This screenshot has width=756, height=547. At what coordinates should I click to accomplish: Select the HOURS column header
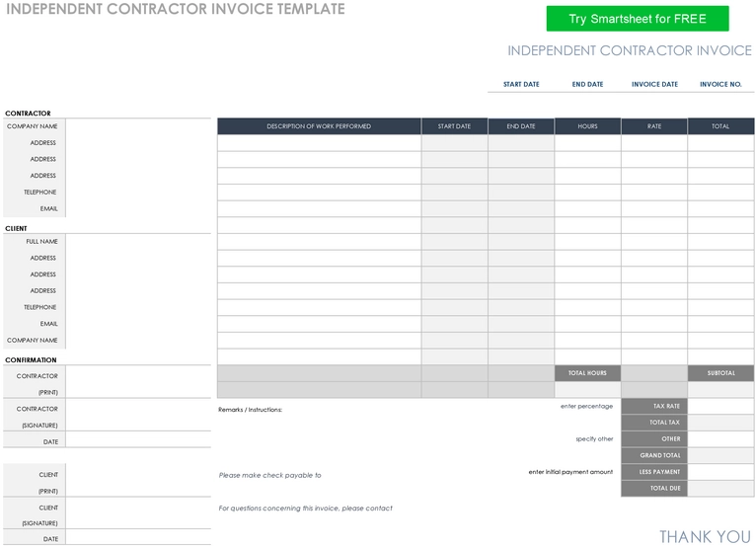(x=587, y=126)
